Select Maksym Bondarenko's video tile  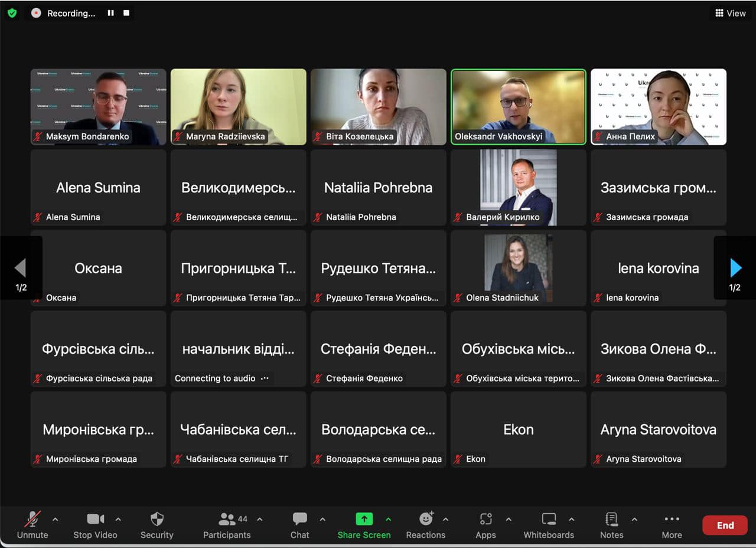[99, 107]
